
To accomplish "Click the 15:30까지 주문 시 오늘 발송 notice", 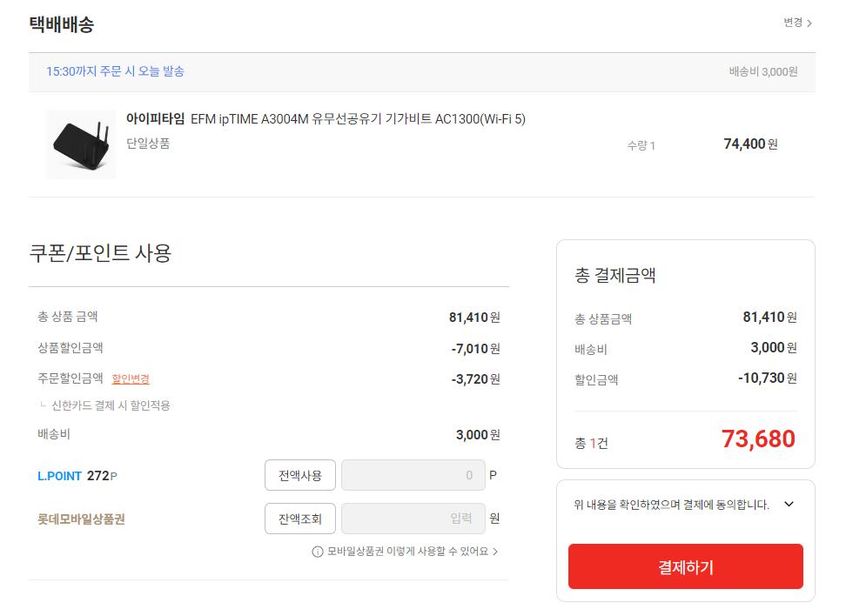I will [115, 71].
